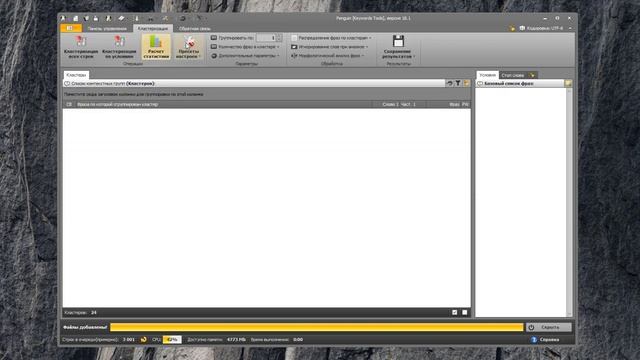This screenshot has height=360, width=640.
Task: Click the Дополнительные параметры icon
Action: coord(214,56)
